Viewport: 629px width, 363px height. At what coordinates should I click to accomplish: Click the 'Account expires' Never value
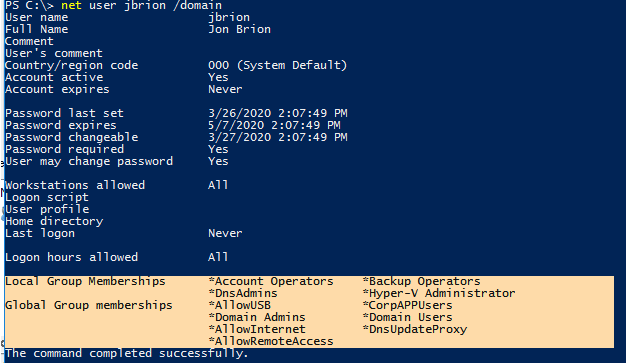225,89
